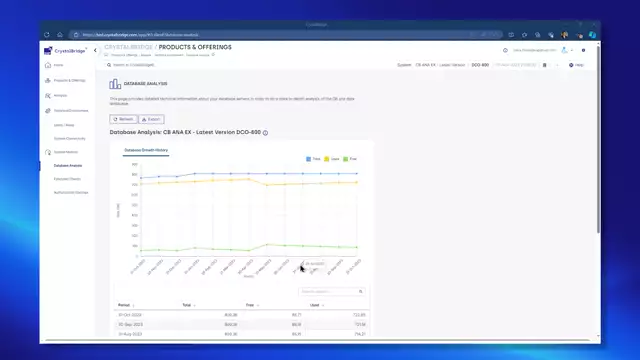Click the Products & Offerings sidebar icon
The image size is (640, 360).
pyautogui.click(x=48, y=80)
